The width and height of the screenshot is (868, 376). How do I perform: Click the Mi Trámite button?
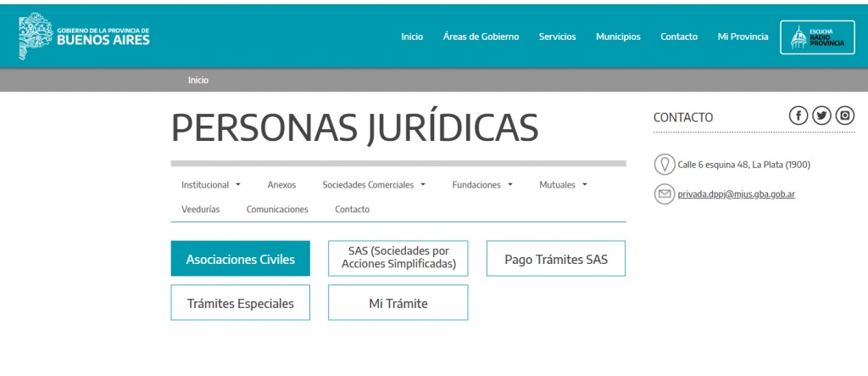(398, 303)
